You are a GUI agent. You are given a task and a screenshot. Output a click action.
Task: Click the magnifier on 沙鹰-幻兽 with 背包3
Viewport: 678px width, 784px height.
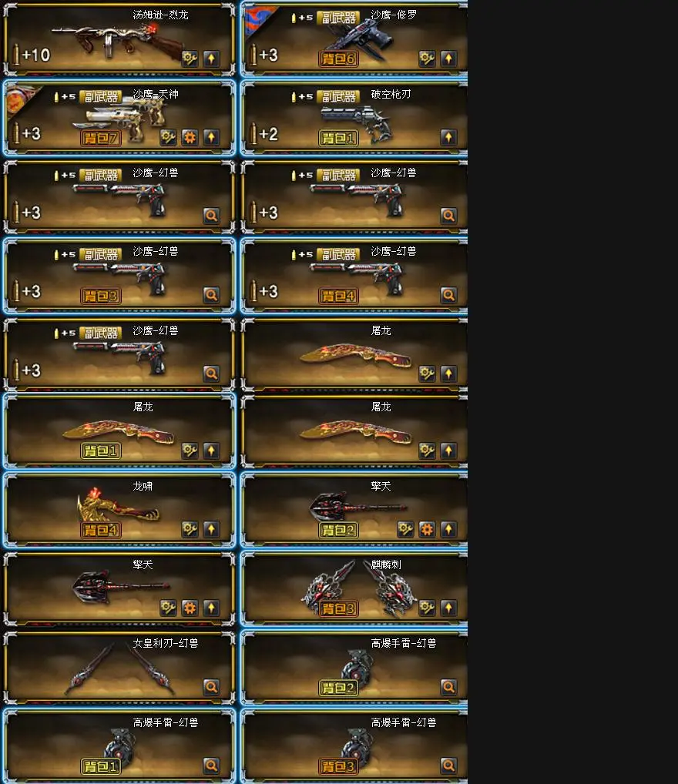click(x=211, y=294)
